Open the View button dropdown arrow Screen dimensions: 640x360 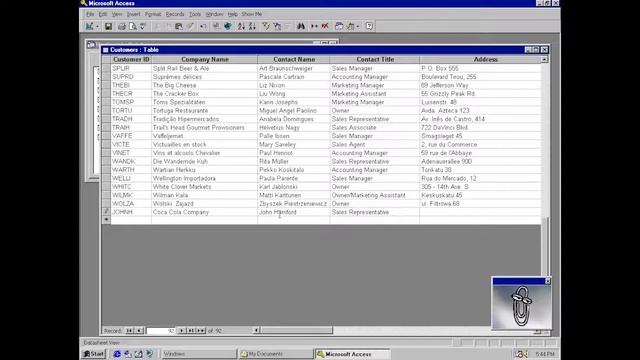(97, 26)
